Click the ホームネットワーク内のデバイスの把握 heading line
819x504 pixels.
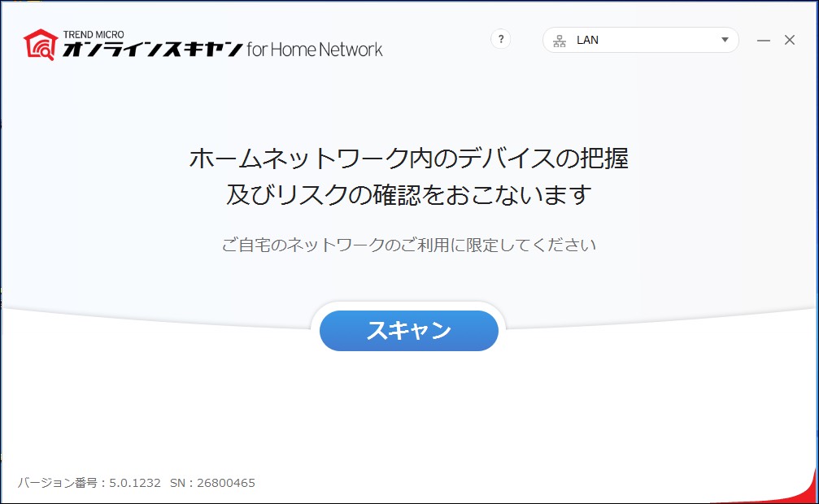pos(409,159)
